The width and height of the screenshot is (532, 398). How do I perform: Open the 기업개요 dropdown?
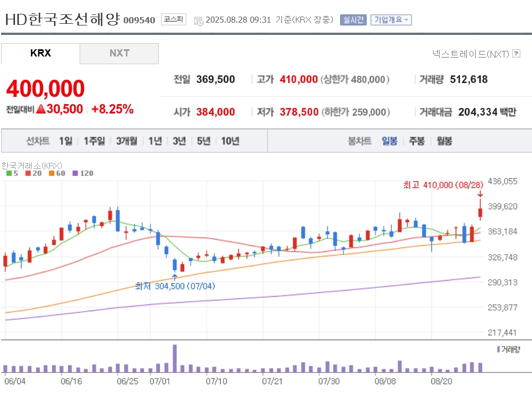pos(391,20)
